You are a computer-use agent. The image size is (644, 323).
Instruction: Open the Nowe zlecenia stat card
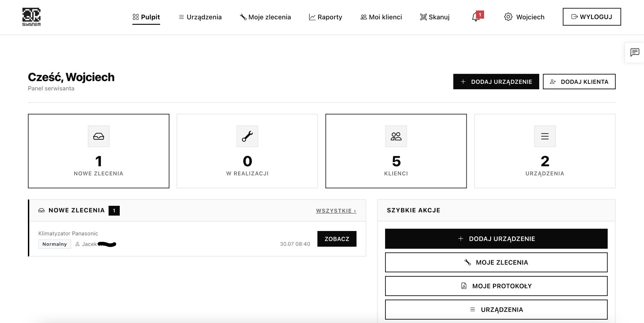click(x=99, y=151)
